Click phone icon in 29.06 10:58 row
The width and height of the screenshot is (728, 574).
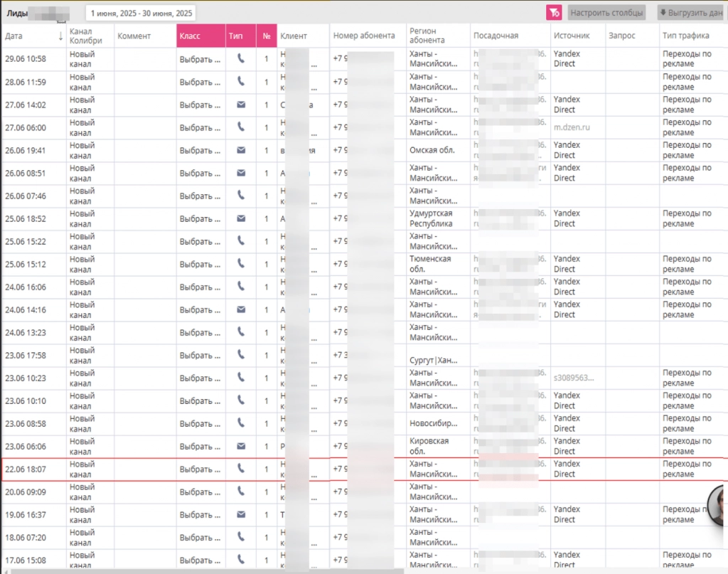click(x=241, y=58)
